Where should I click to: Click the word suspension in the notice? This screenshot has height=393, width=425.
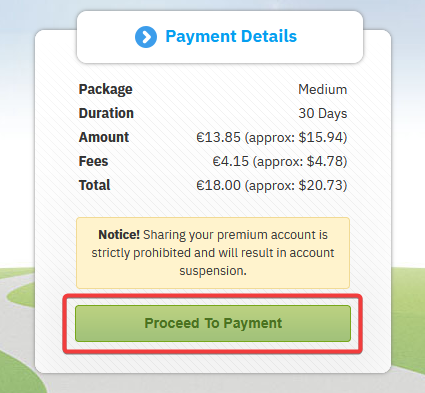pos(213,271)
